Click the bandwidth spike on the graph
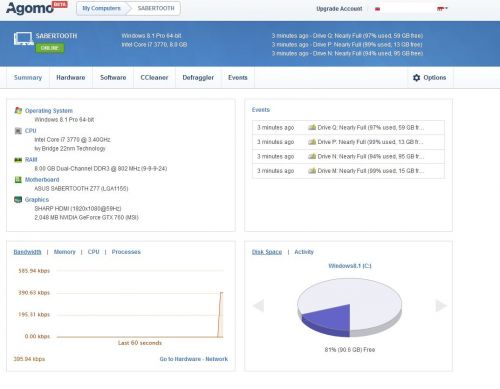This screenshot has width=500, height=389. click(220, 314)
